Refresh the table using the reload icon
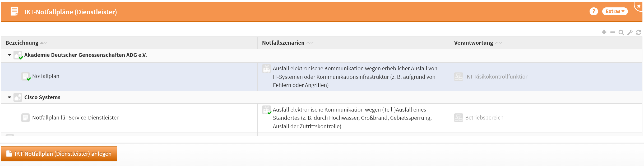Image resolution: width=644 pixels, height=166 pixels. pyautogui.click(x=639, y=32)
